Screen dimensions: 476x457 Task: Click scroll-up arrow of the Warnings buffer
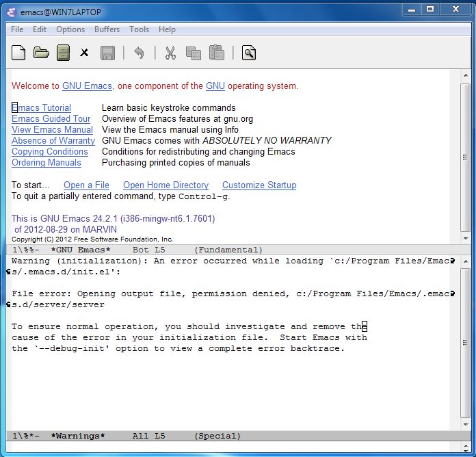tap(466, 261)
